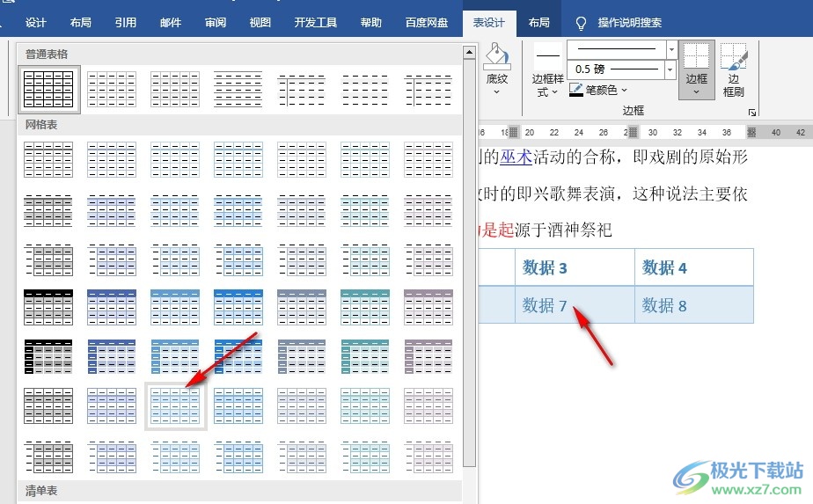Activate the 边框刷 border painter tool
Screen dimensions: 813x504
(x=733, y=70)
